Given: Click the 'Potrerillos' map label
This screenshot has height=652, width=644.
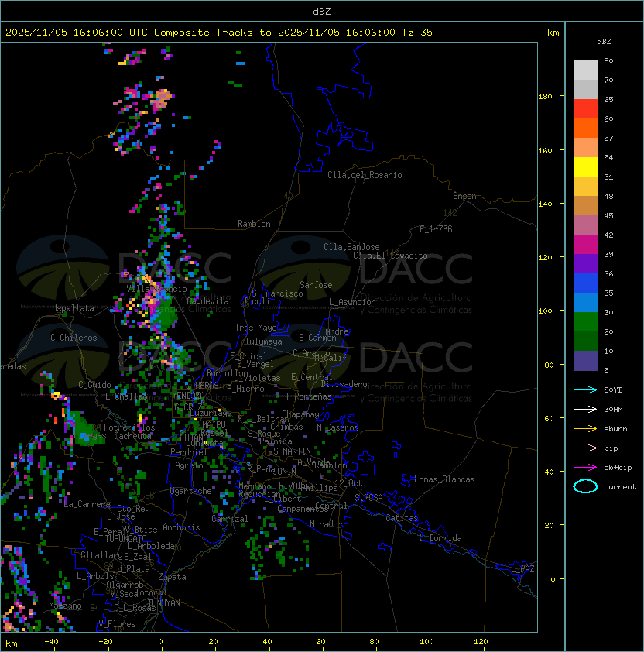Looking at the screenshot, I should (x=129, y=427).
